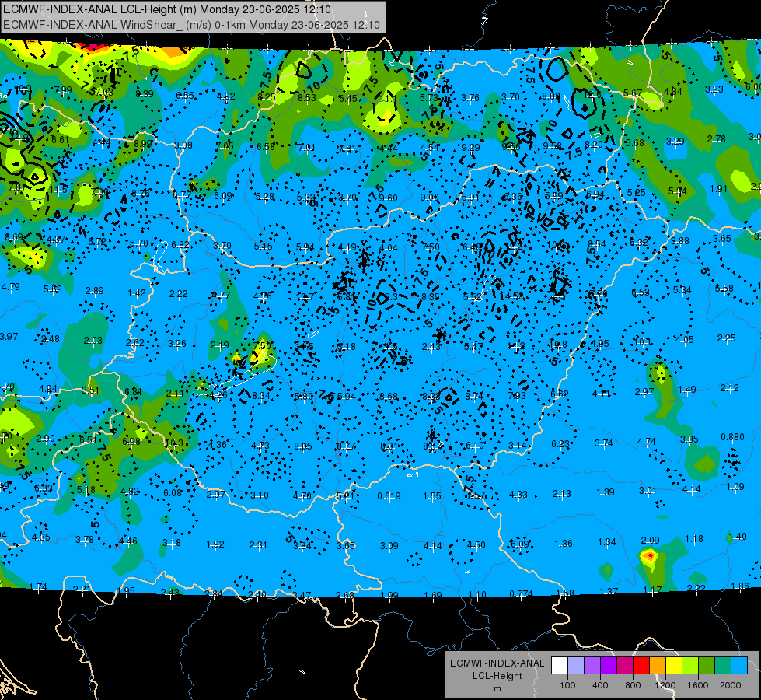The width and height of the screenshot is (761, 700).
Task: Click the grid point value '1.39'
Action: click(606, 492)
